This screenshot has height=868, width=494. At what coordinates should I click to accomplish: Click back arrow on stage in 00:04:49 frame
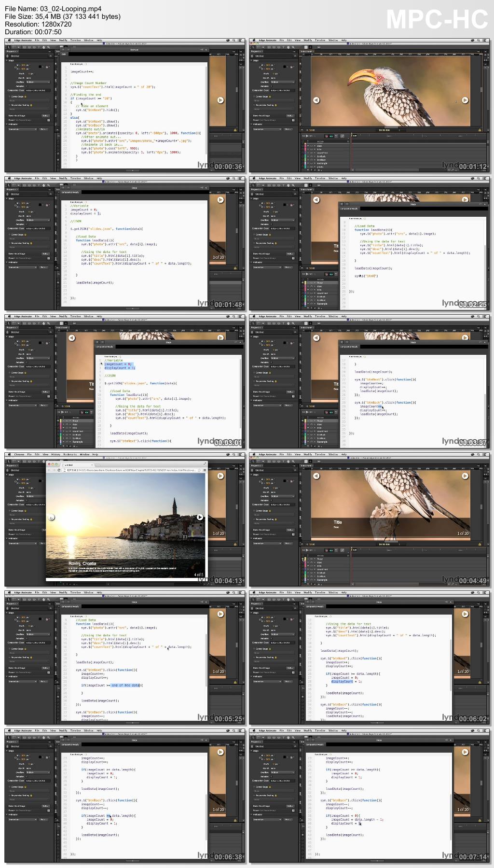tap(316, 476)
